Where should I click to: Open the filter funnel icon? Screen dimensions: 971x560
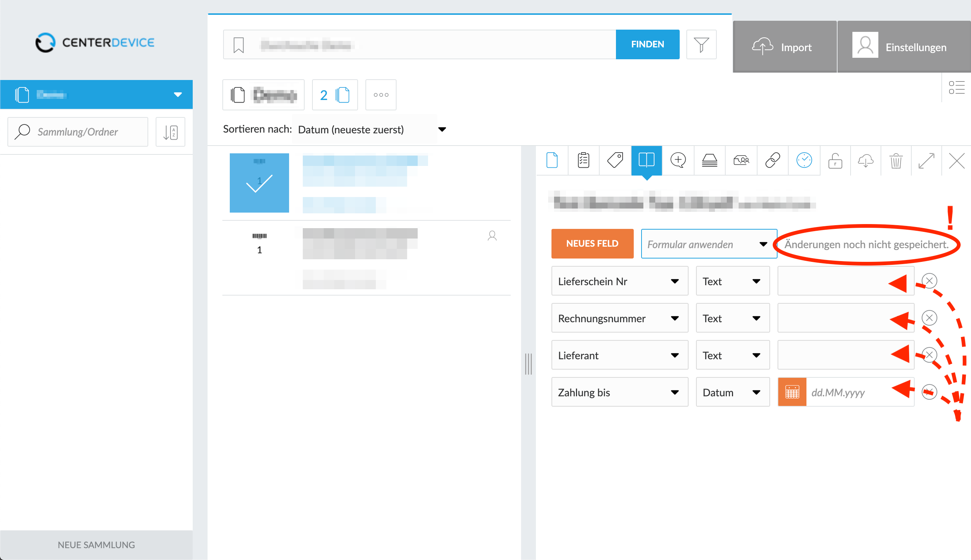pyautogui.click(x=701, y=44)
